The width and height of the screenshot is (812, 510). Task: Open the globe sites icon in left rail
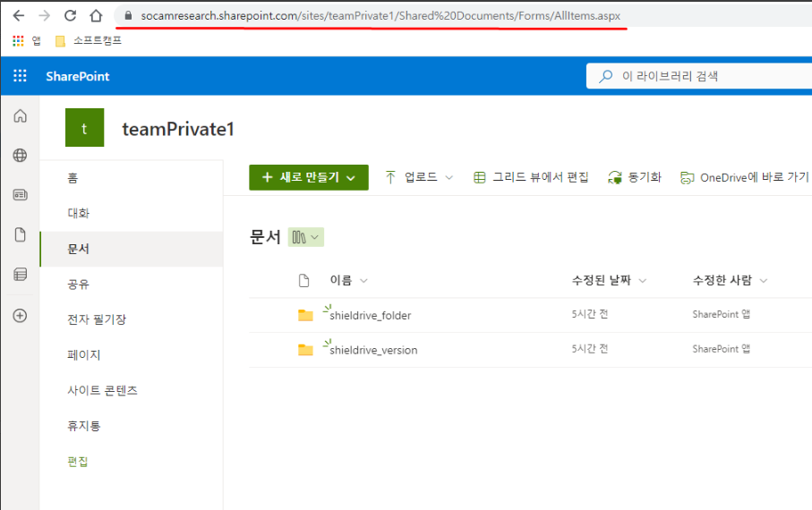(x=20, y=156)
